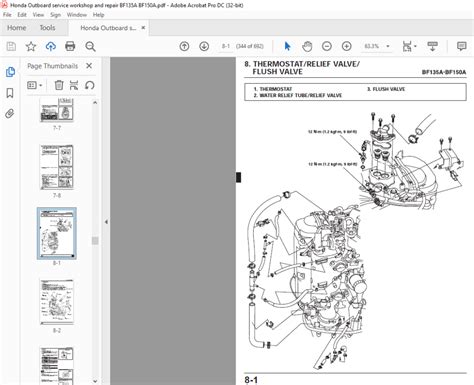
Task: Click the cloud upload icon
Action: (x=50, y=46)
